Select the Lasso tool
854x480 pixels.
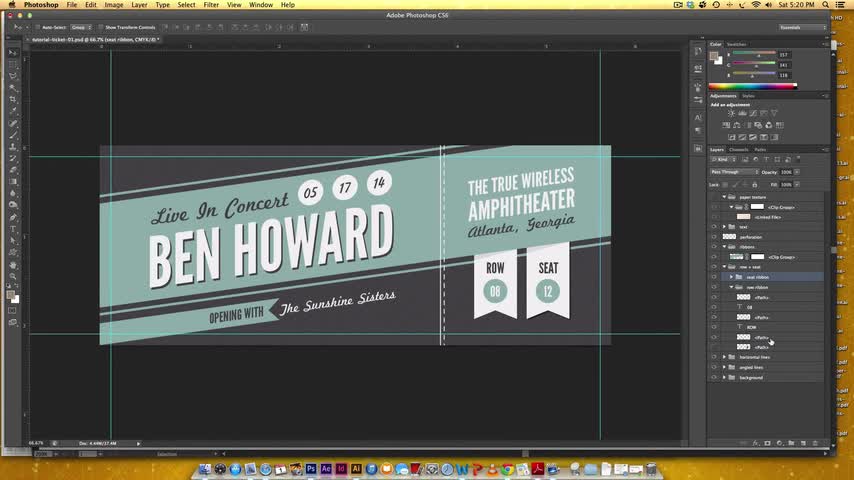click(x=13, y=75)
